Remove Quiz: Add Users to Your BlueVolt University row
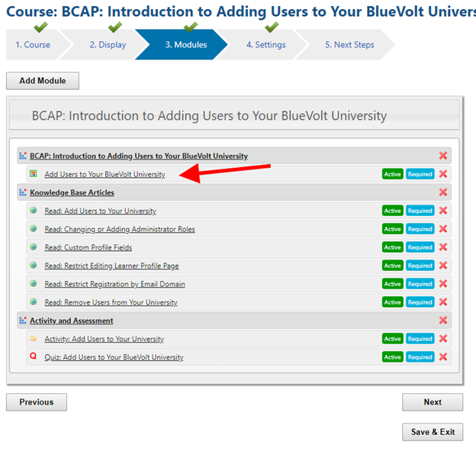This screenshot has height=461, width=476. pyautogui.click(x=443, y=357)
